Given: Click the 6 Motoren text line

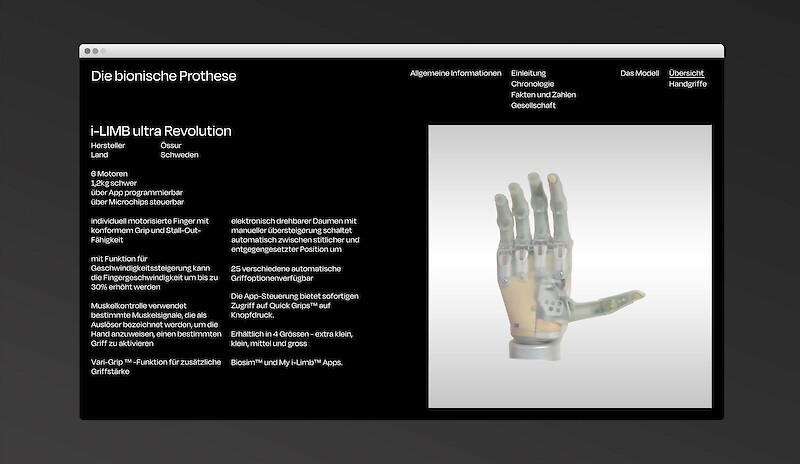Looking at the screenshot, I should point(109,174).
